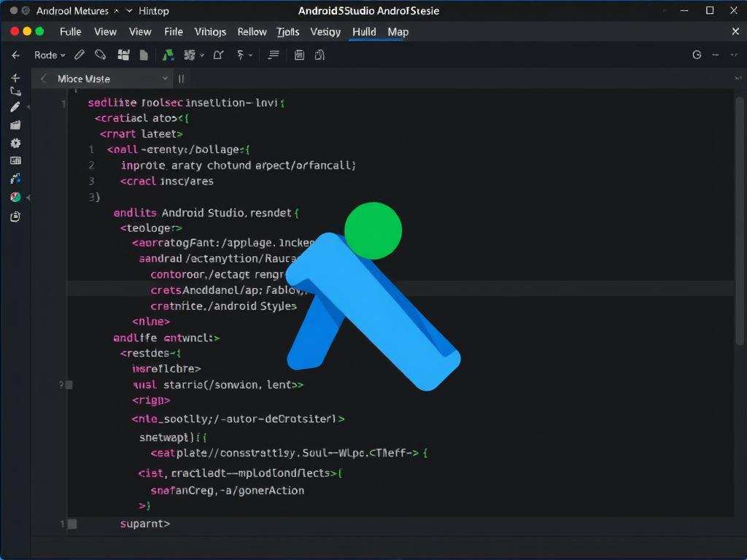Expand the Rode dropdown in the toolbar
Image resolution: width=747 pixels, height=560 pixels.
[50, 55]
